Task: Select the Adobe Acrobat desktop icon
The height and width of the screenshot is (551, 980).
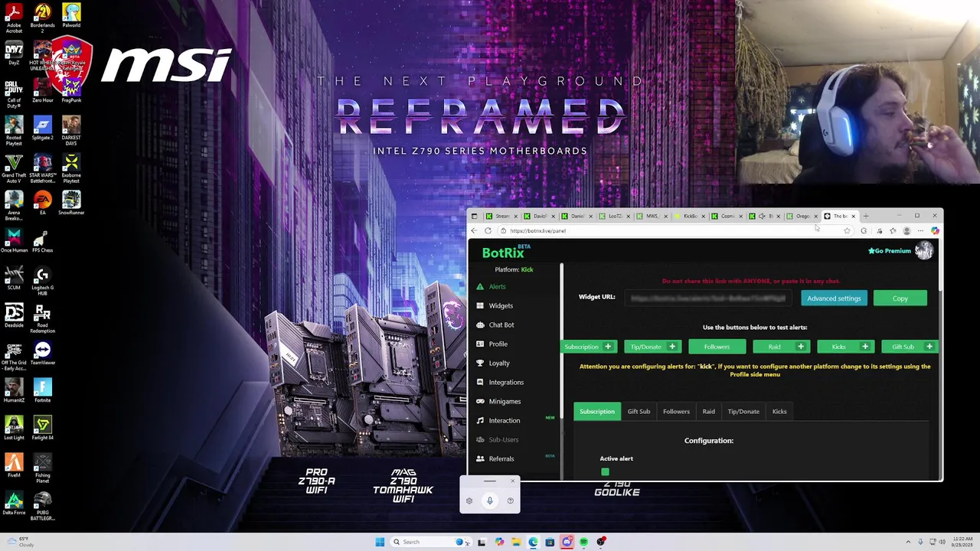Action: tap(14, 18)
